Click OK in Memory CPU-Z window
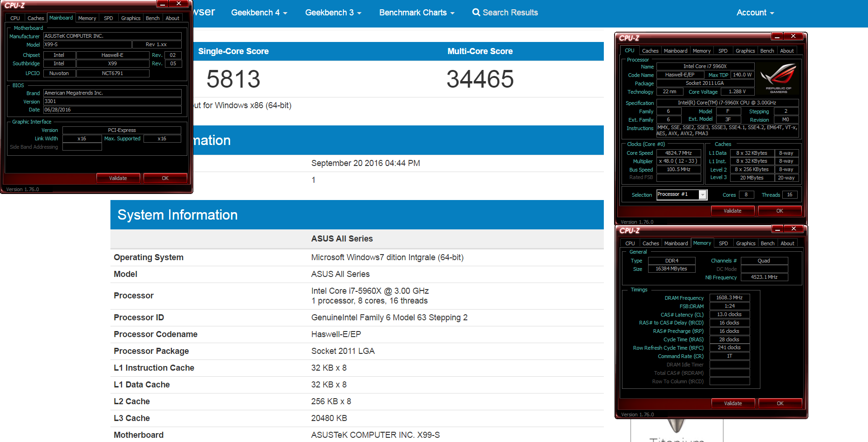 pyautogui.click(x=780, y=403)
